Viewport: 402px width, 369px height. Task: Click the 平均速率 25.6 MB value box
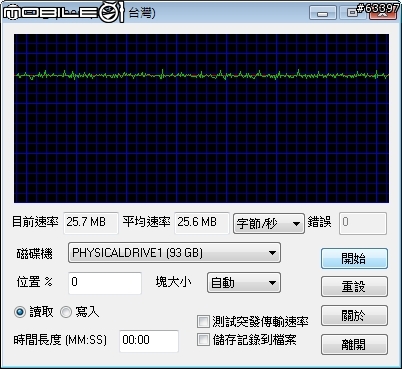[x=202, y=223]
